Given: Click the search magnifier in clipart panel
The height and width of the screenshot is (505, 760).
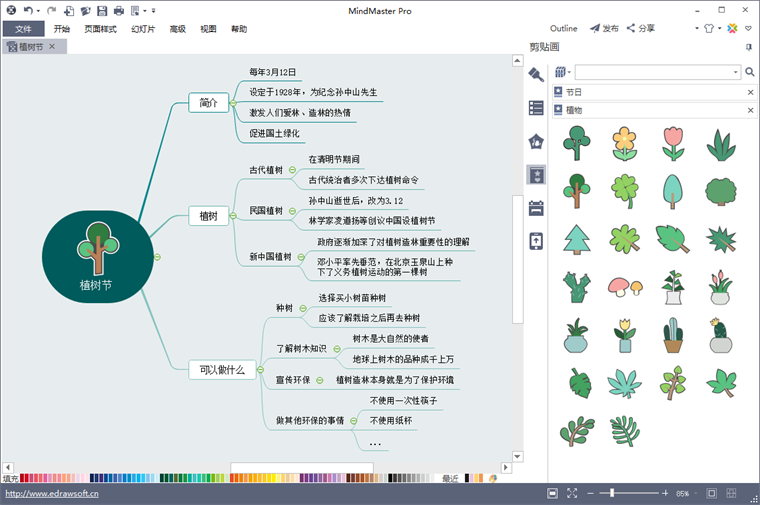Looking at the screenshot, I should click(x=749, y=72).
